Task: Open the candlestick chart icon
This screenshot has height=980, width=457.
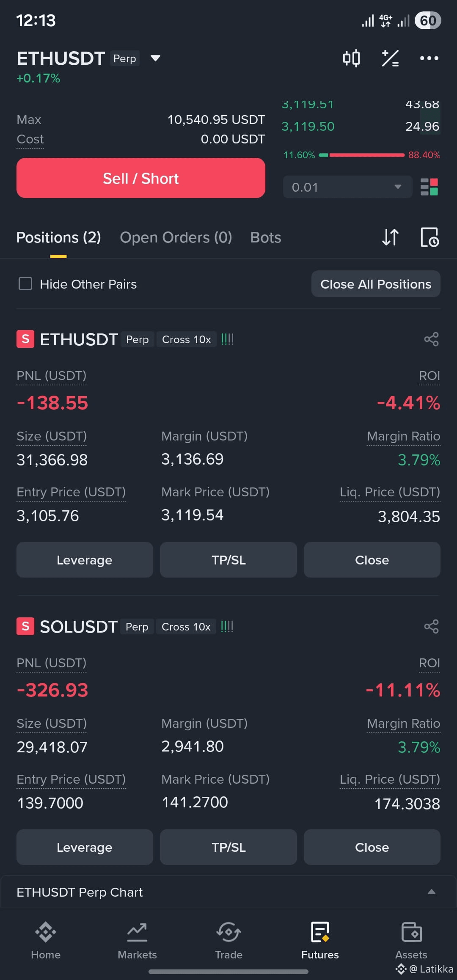Action: pyautogui.click(x=351, y=58)
